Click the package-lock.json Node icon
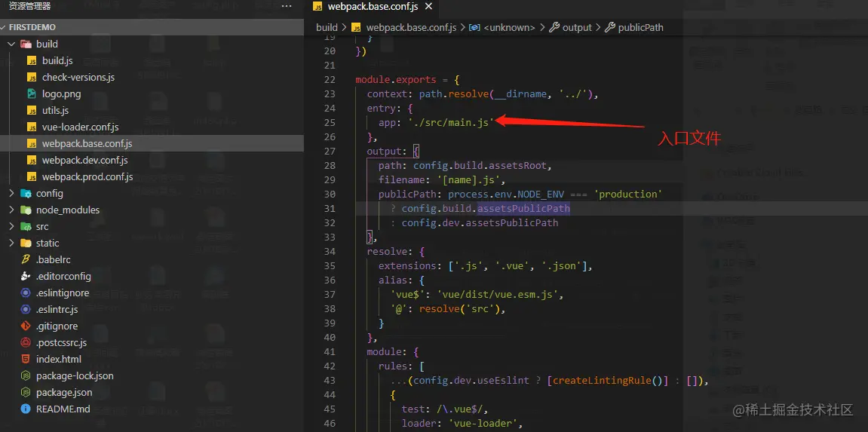Screen dimensions: 868x432 pyautogui.click(x=26, y=375)
